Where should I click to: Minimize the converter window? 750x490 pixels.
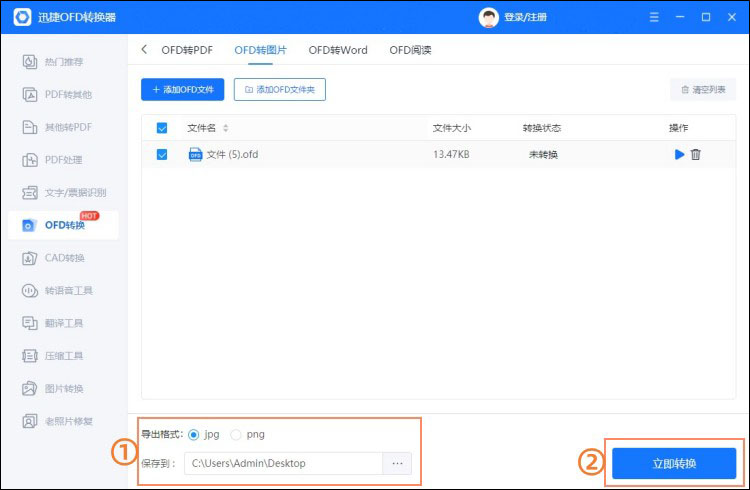coord(680,17)
